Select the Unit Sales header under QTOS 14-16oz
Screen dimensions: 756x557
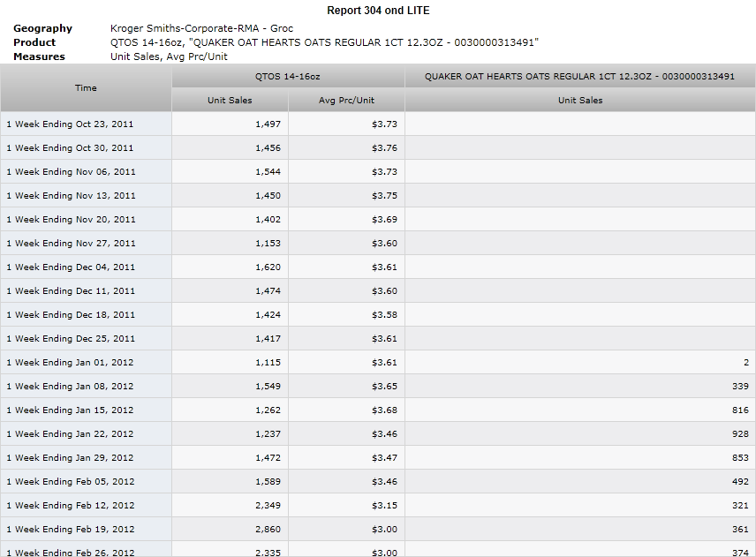coord(230,101)
